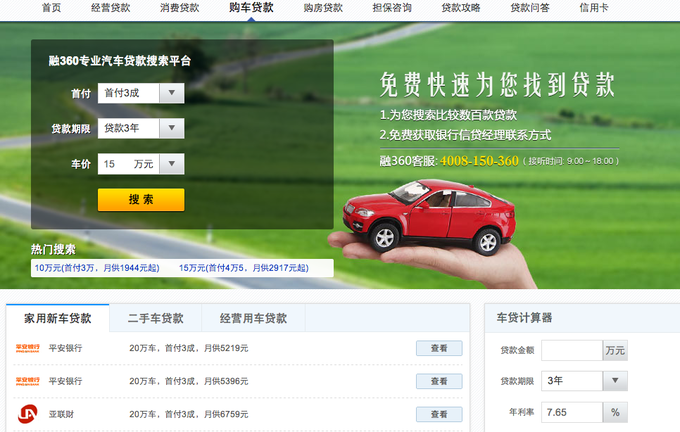Open the 车价 万元 dropdown arrow
Viewport: 680px width, 432px height.
(172, 164)
